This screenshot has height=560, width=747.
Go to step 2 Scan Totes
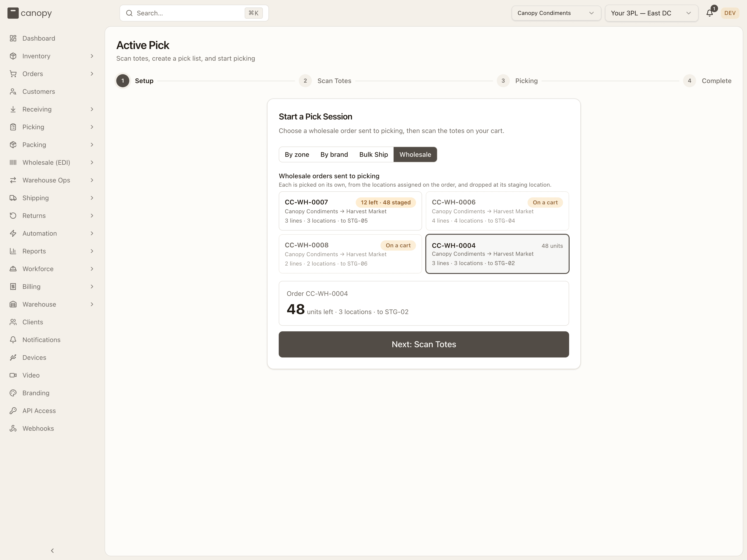tap(325, 81)
